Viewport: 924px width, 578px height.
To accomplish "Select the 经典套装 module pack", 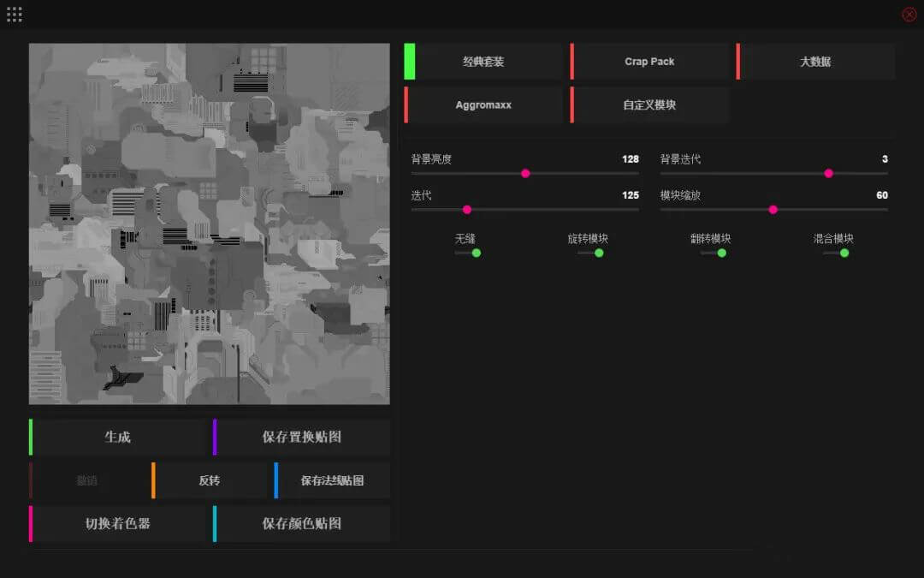I will click(x=483, y=62).
